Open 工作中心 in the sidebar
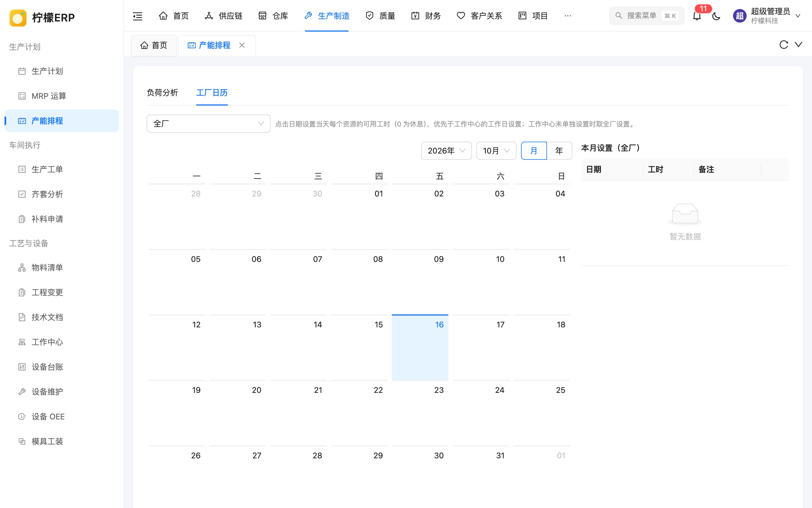Image resolution: width=812 pixels, height=508 pixels. point(62,342)
